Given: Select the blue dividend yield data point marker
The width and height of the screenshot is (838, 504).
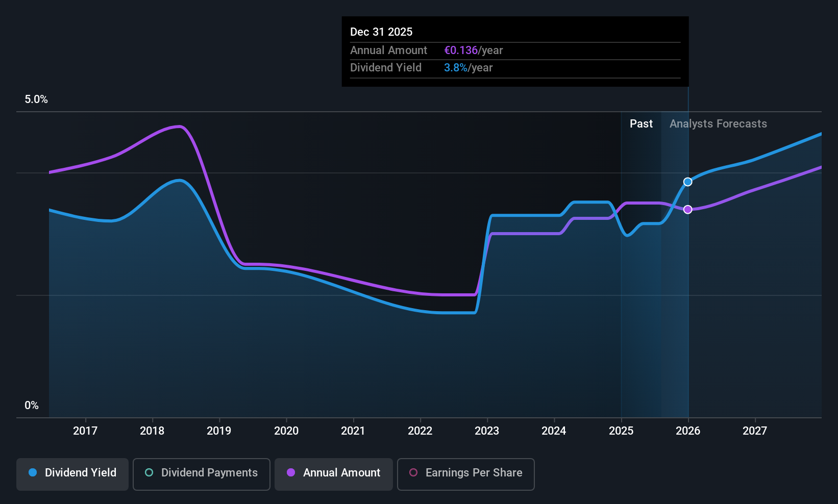Looking at the screenshot, I should [688, 182].
